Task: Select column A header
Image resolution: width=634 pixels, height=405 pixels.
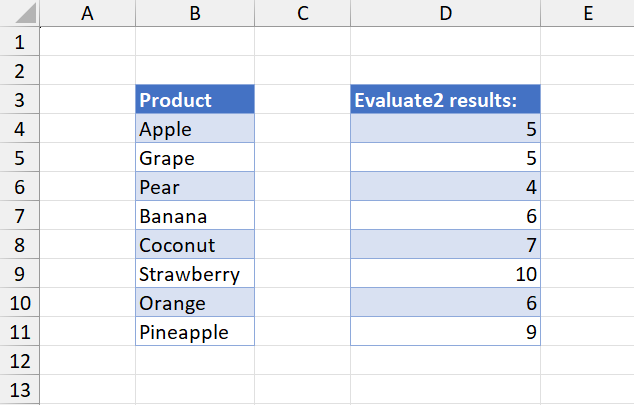Action: [88, 13]
